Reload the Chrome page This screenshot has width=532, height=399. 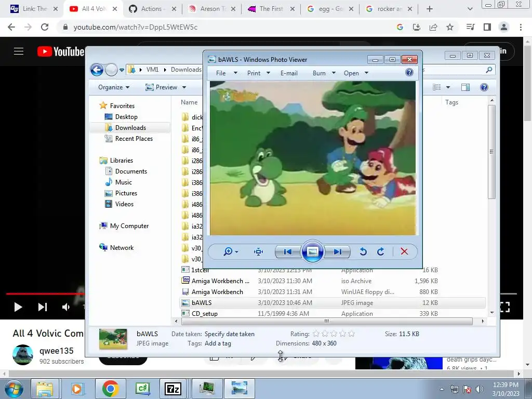[x=45, y=27]
